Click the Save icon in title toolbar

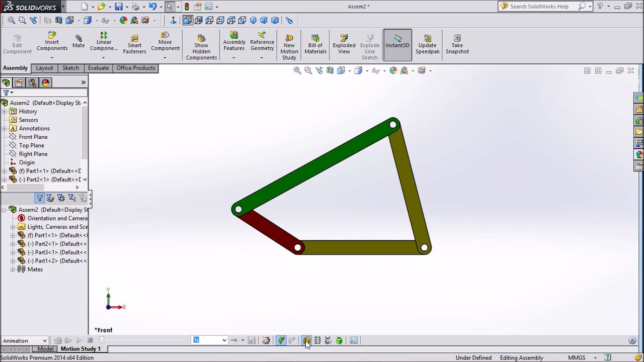[119, 7]
